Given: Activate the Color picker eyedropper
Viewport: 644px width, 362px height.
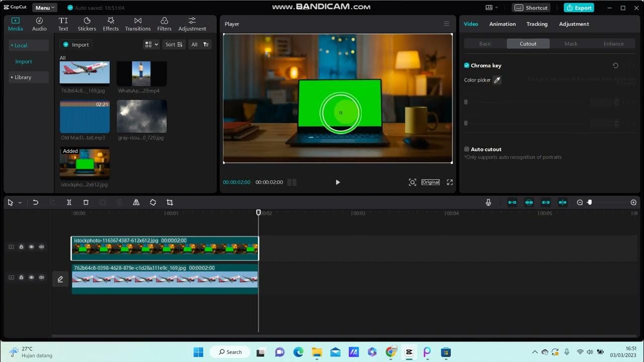Looking at the screenshot, I should (x=497, y=80).
